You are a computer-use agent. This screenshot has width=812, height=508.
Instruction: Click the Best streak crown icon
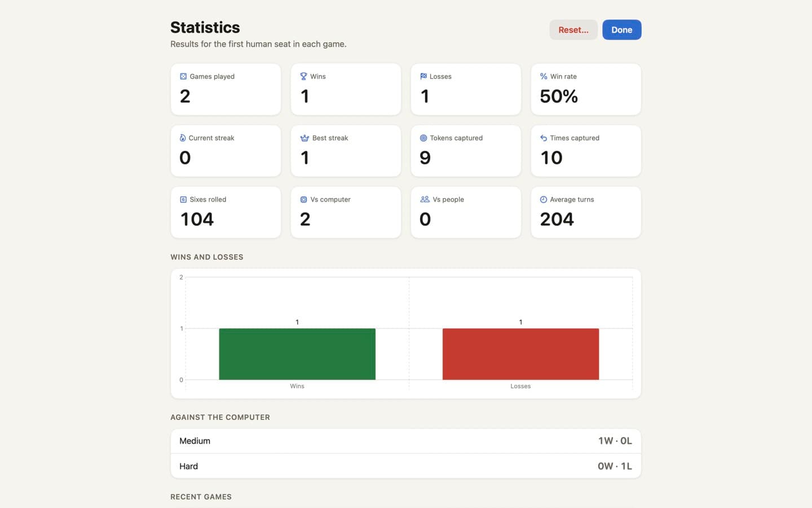(x=304, y=138)
